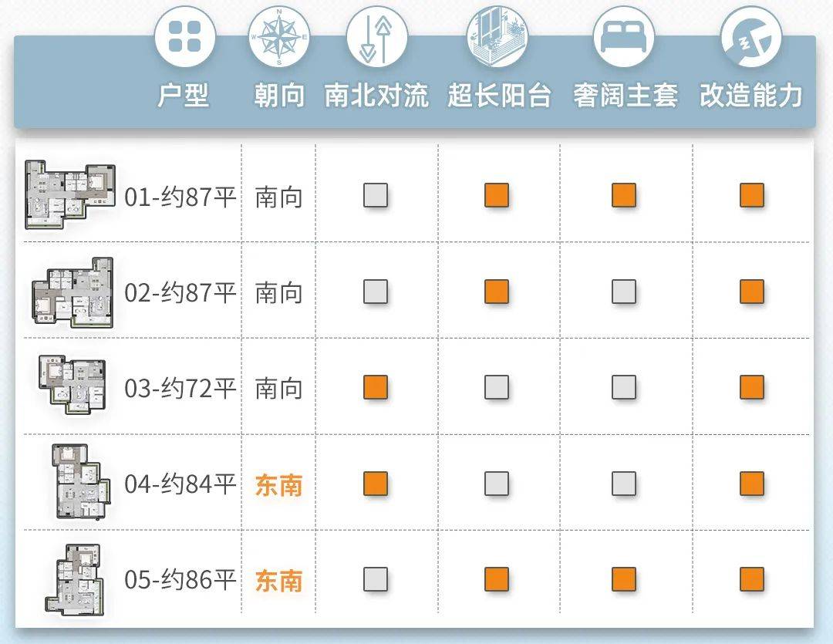Open the 01 floor plan thumbnail
Image resolution: width=833 pixels, height=644 pixels.
click(70, 195)
